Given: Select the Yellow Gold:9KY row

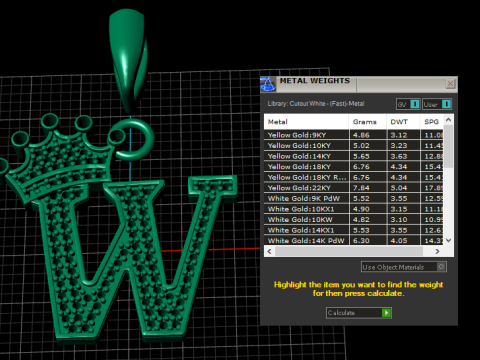Looking at the screenshot, I should 354,135.
